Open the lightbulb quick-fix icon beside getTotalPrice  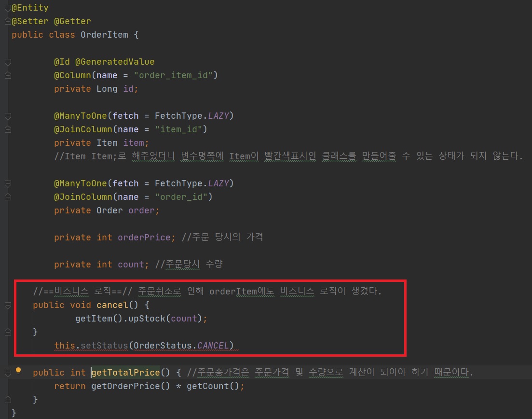(18, 371)
